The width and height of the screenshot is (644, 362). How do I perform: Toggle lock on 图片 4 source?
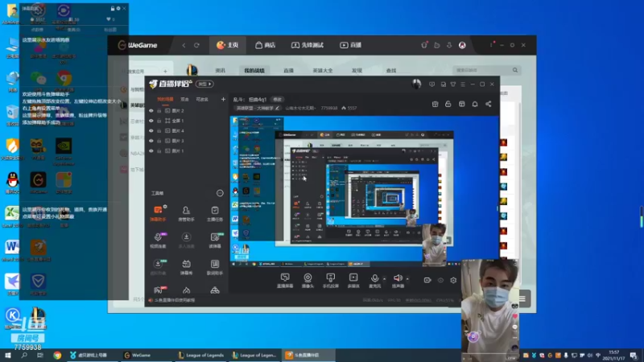click(x=159, y=131)
